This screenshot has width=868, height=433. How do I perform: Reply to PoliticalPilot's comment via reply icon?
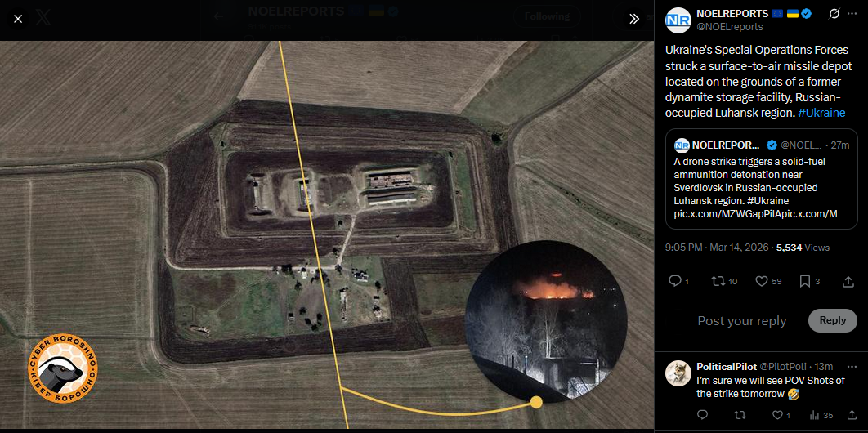(702, 415)
